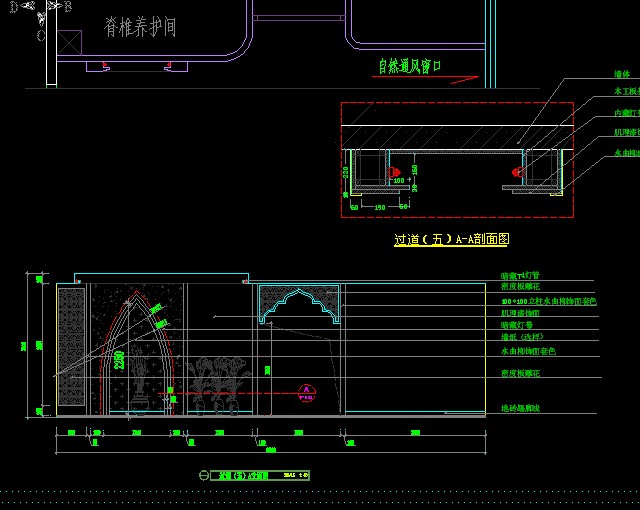The image size is (640, 510).
Task: Click the 自然通风窗口 annotation text
Action: click(409, 66)
